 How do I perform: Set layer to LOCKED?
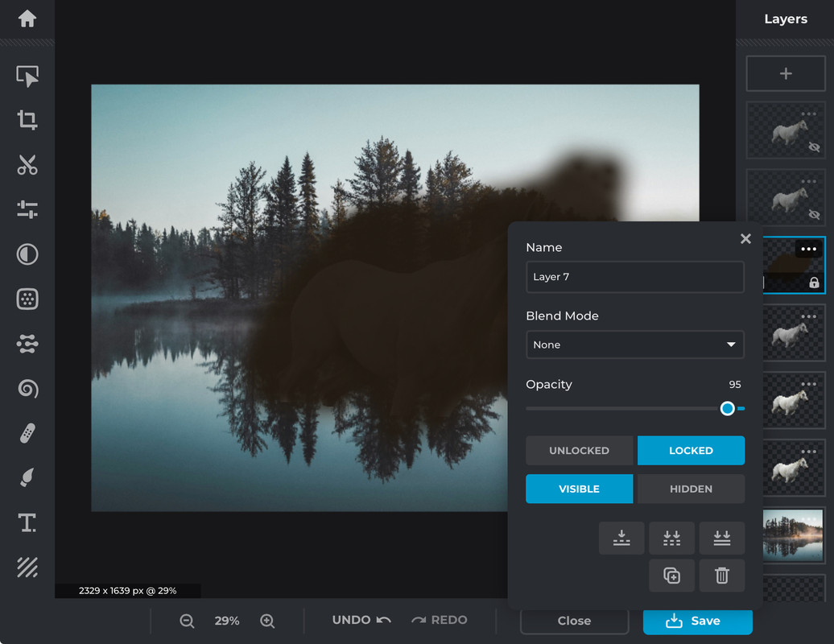(691, 451)
